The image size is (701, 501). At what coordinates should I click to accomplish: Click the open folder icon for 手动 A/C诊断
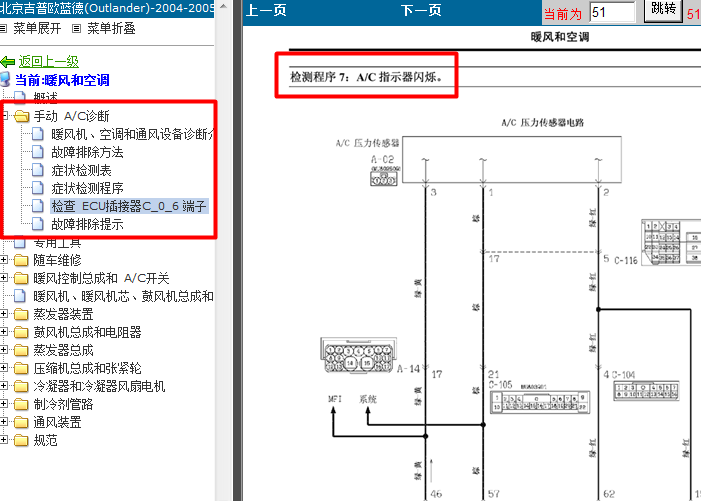tap(21, 116)
